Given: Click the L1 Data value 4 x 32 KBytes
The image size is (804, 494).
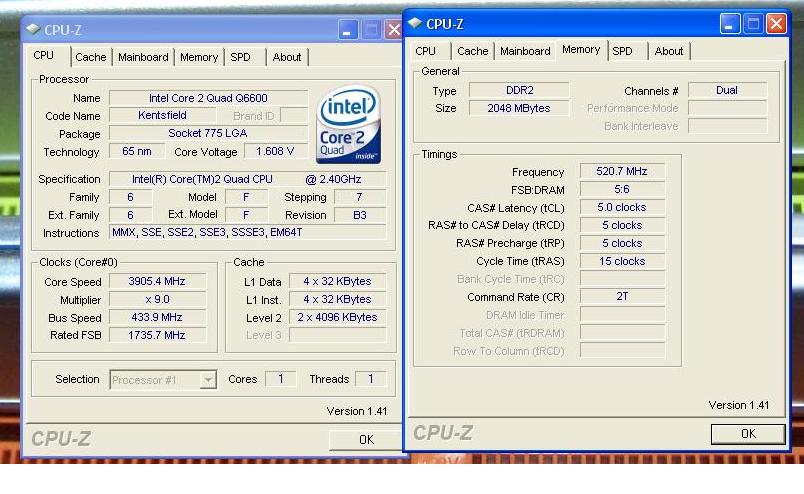Looking at the screenshot, I should [x=337, y=281].
